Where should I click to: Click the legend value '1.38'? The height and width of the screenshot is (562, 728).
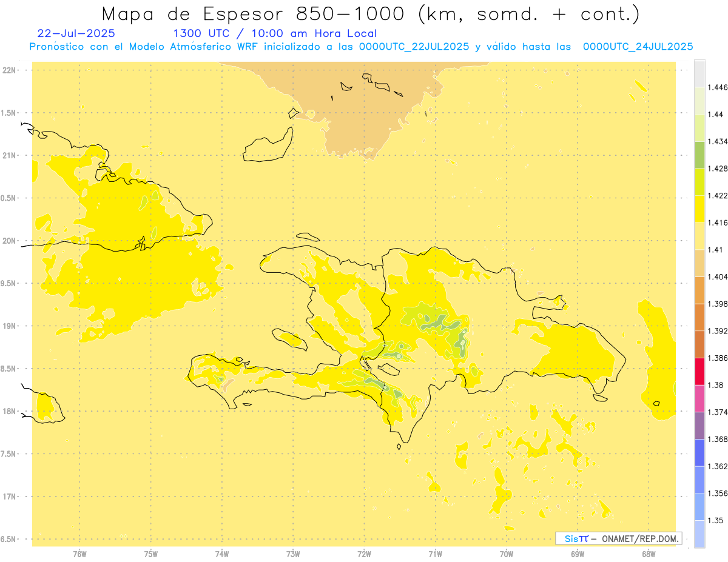click(716, 385)
